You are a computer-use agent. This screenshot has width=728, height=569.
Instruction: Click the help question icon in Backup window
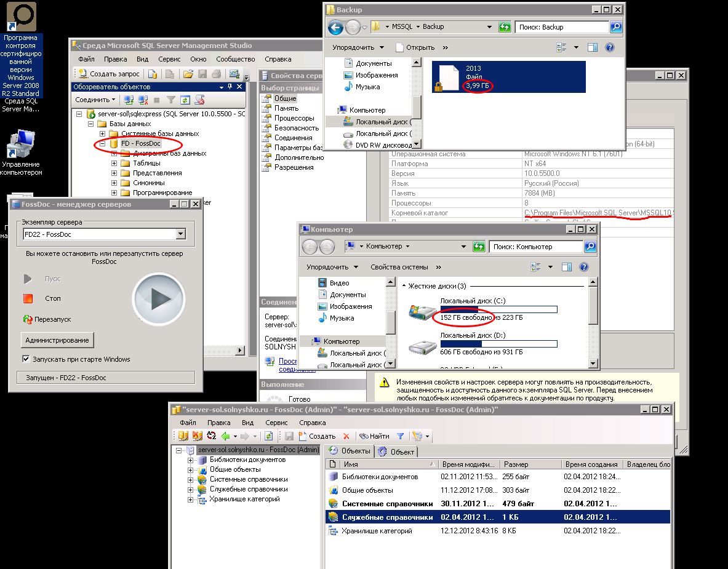tap(610, 47)
